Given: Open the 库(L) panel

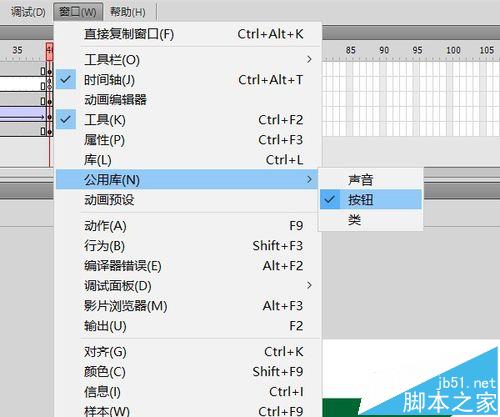Looking at the screenshot, I should (188, 160).
